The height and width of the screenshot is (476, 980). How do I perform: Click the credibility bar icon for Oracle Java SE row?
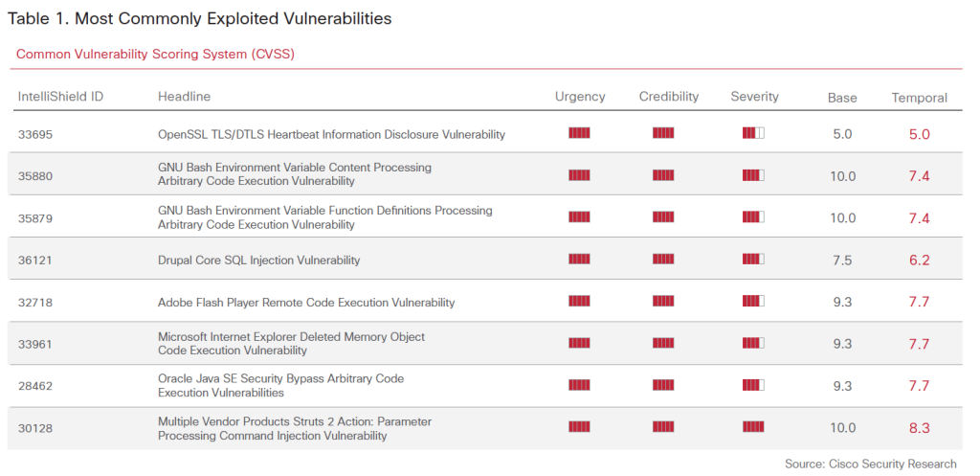point(663,385)
